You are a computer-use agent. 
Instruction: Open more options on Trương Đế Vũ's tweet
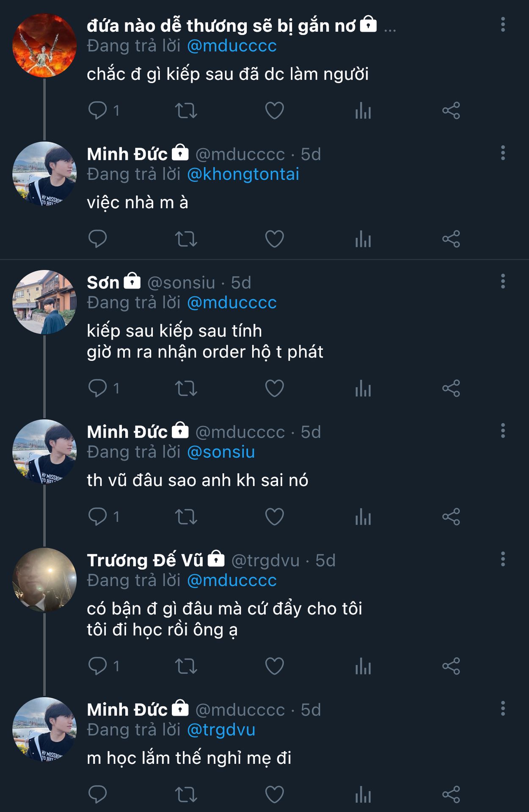click(x=503, y=559)
